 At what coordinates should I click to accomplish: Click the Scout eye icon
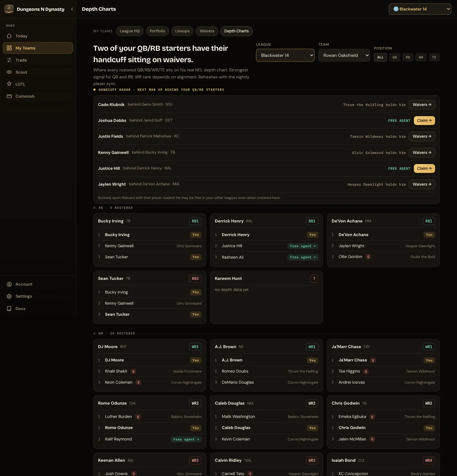pyautogui.click(x=9, y=72)
